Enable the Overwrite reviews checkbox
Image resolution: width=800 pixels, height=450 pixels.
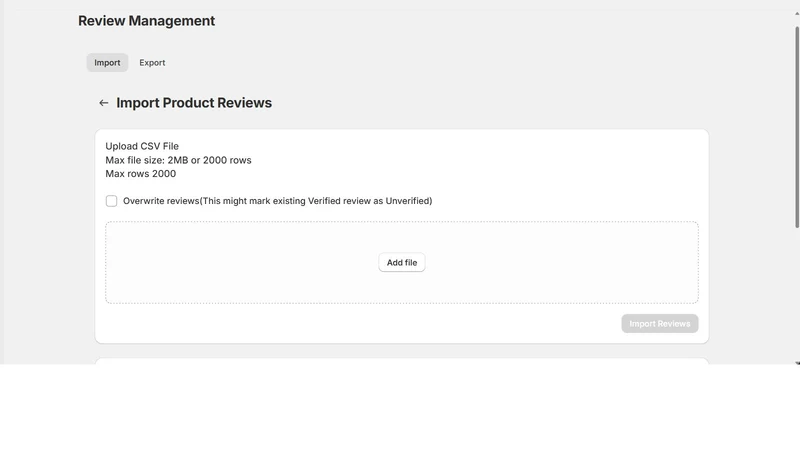[x=111, y=201]
